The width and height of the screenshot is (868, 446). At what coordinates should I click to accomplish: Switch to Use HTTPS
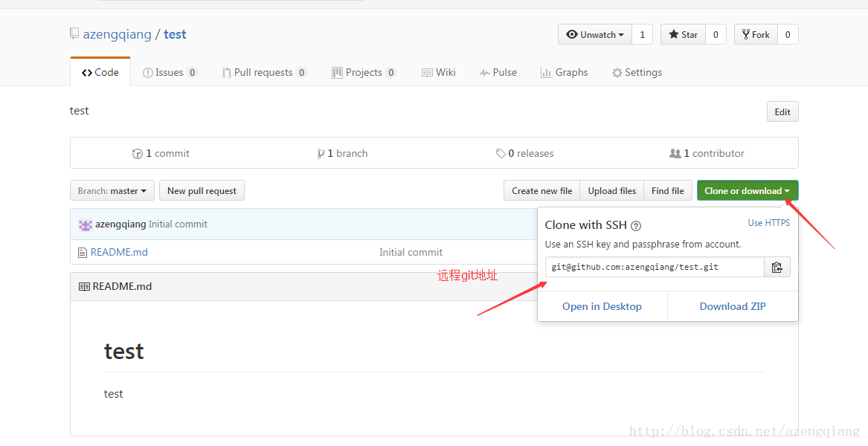pyautogui.click(x=769, y=222)
